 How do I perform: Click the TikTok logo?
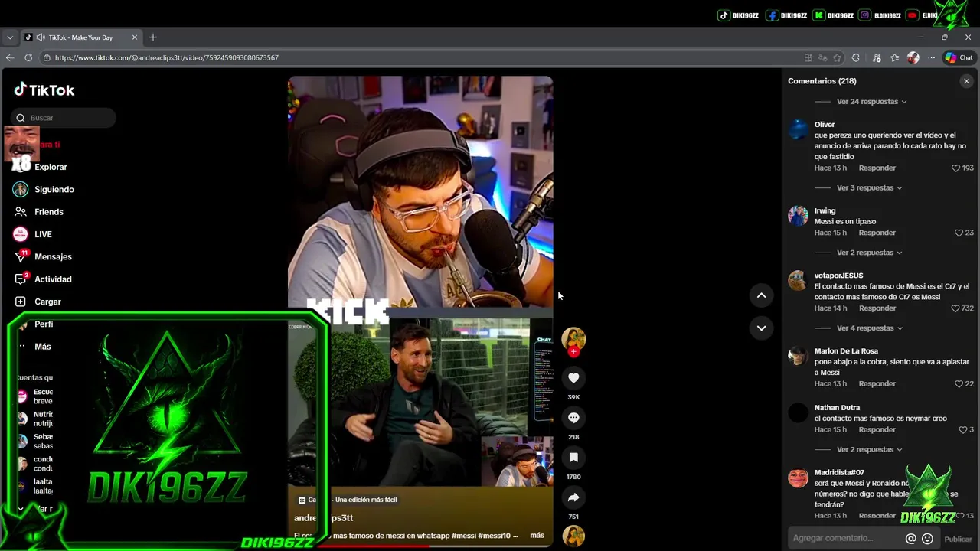tap(44, 90)
